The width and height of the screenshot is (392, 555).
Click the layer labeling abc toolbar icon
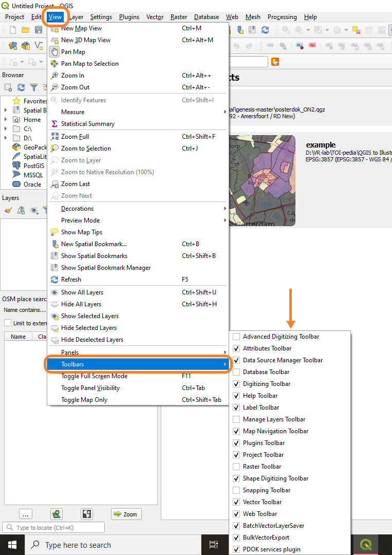pyautogui.click(x=270, y=46)
